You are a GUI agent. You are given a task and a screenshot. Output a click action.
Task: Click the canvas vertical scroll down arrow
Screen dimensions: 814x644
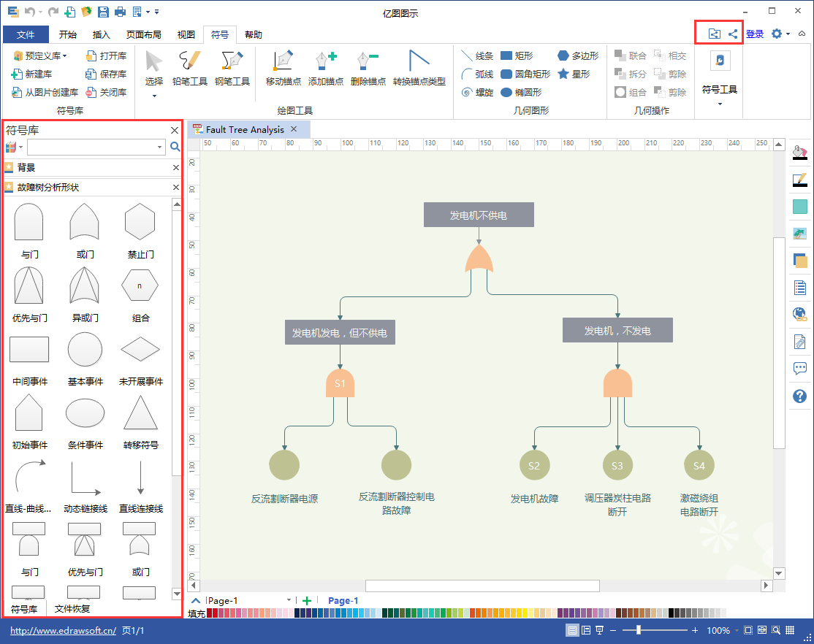click(x=779, y=573)
